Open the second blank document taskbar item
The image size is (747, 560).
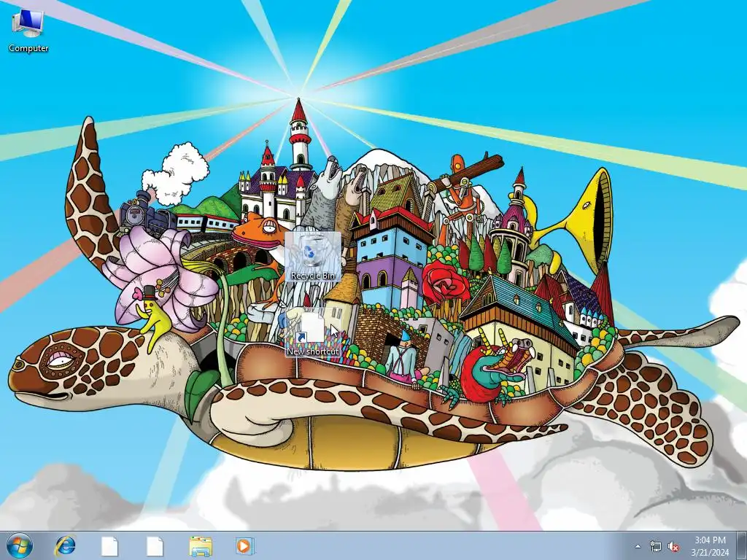[x=155, y=545]
